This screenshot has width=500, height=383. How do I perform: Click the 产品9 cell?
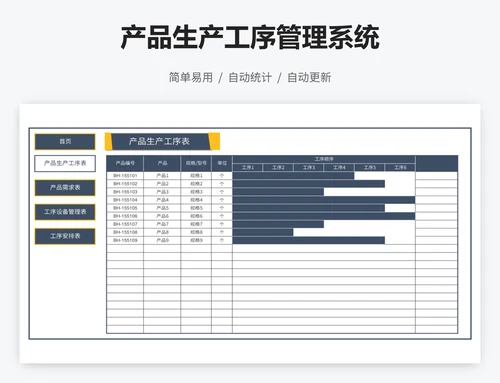tap(162, 240)
